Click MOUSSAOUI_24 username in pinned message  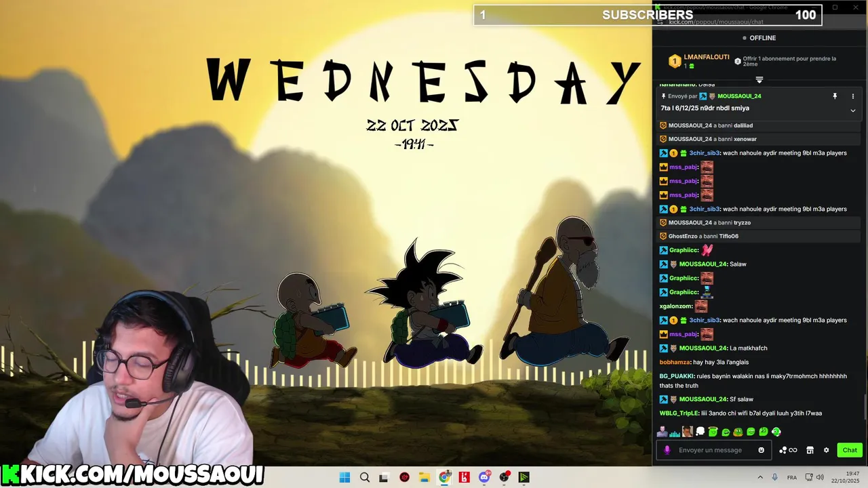[x=739, y=96]
